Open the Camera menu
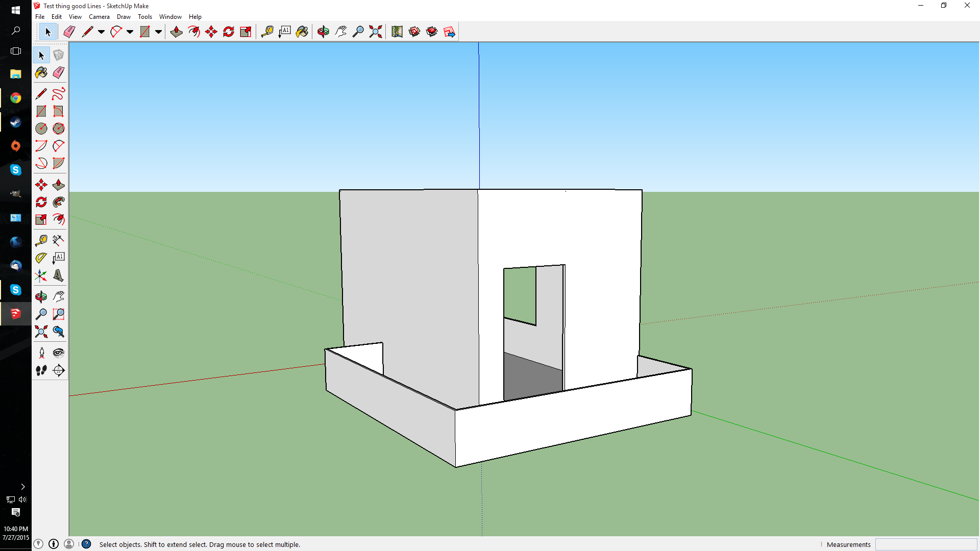 (99, 16)
